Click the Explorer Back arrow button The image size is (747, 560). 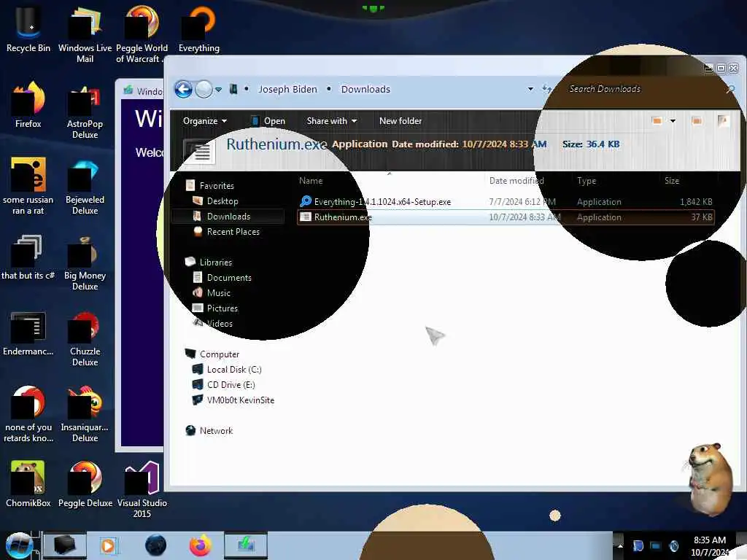(183, 89)
